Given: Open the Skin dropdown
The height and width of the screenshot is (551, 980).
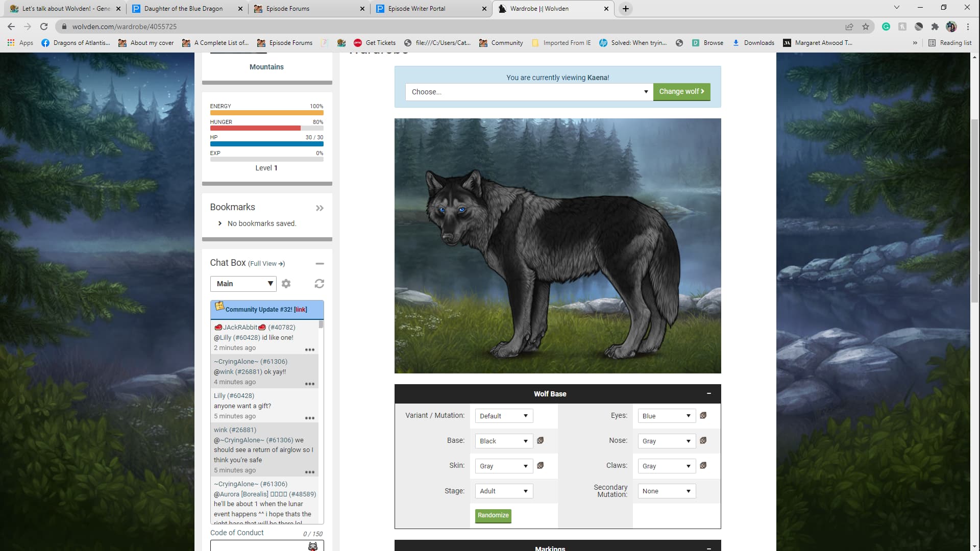Looking at the screenshot, I should (x=504, y=466).
